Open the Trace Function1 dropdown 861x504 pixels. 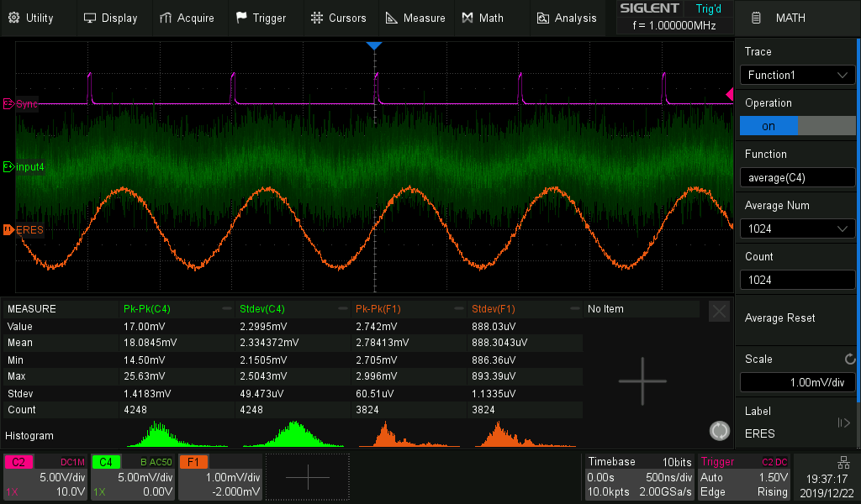click(x=797, y=76)
